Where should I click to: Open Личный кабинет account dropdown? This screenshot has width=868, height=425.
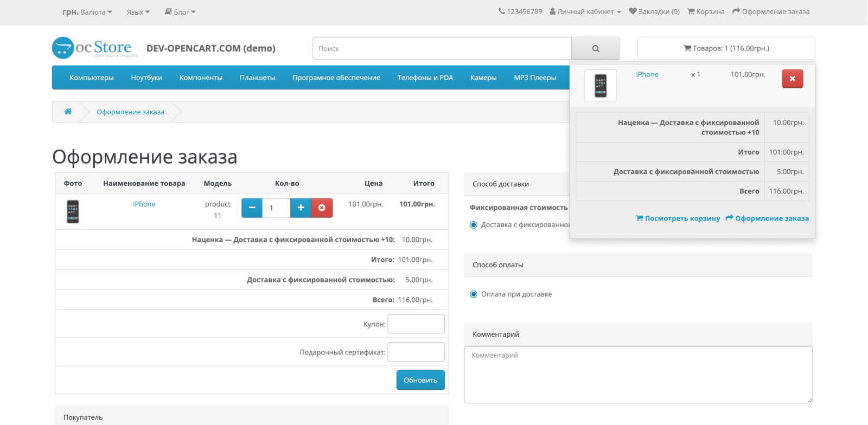(585, 11)
